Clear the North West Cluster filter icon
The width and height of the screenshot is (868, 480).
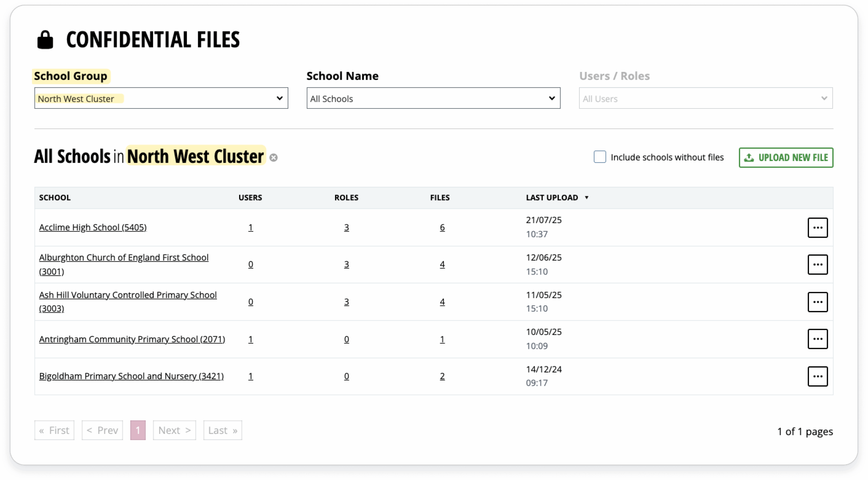pyautogui.click(x=273, y=158)
